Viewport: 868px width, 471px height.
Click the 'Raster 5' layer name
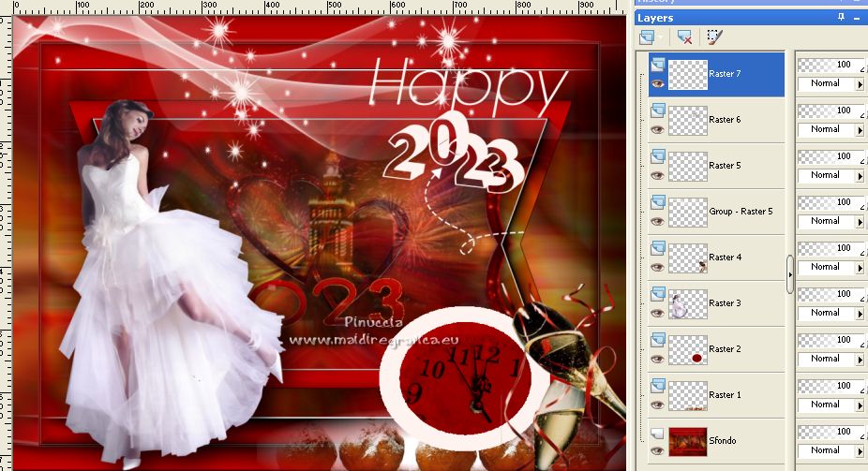pos(725,166)
